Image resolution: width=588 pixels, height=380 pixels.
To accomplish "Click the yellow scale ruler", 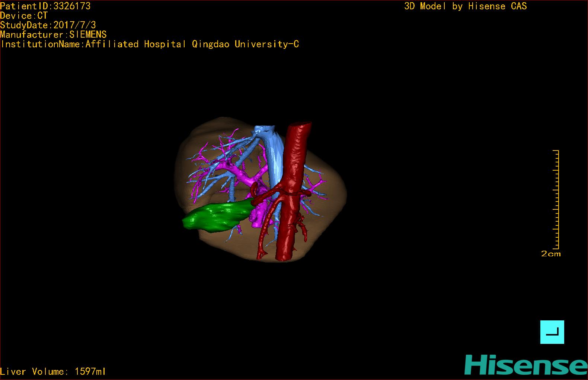I will tap(556, 199).
